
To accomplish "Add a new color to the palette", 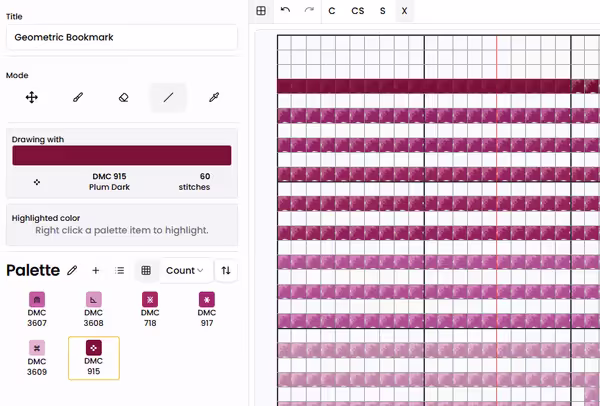I will point(96,271).
